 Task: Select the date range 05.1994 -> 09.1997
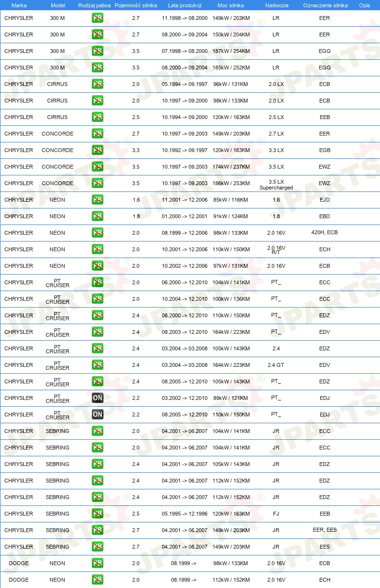click(x=185, y=84)
